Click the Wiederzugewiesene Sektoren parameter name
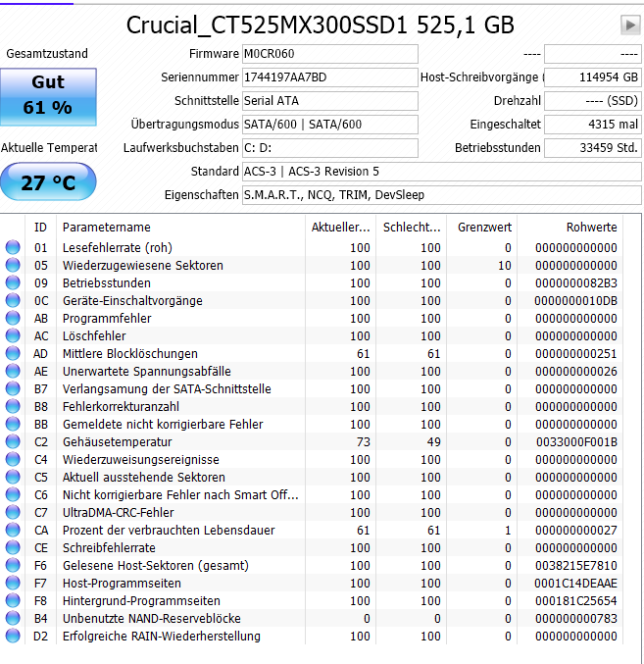This screenshot has width=644, height=664. (x=142, y=266)
